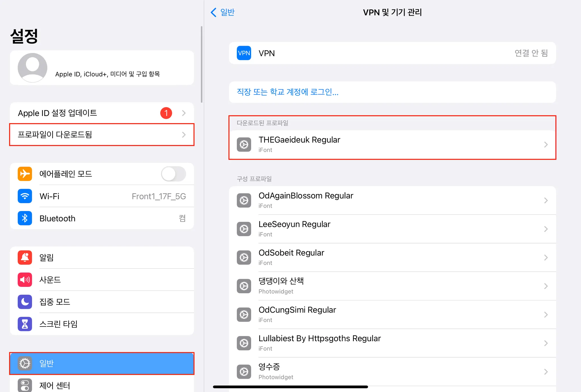The image size is (581, 392).
Task: Click the orange Airplane Mode icon
Action: 25,174
